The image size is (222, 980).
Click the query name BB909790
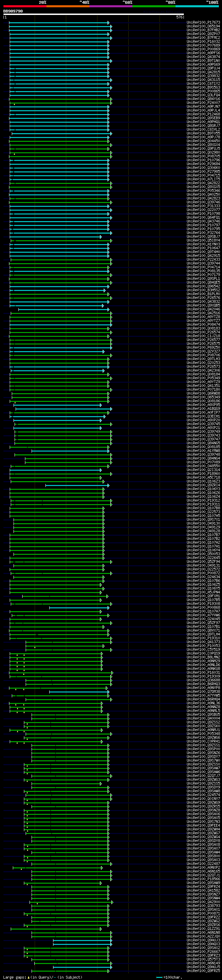click(x=13, y=11)
